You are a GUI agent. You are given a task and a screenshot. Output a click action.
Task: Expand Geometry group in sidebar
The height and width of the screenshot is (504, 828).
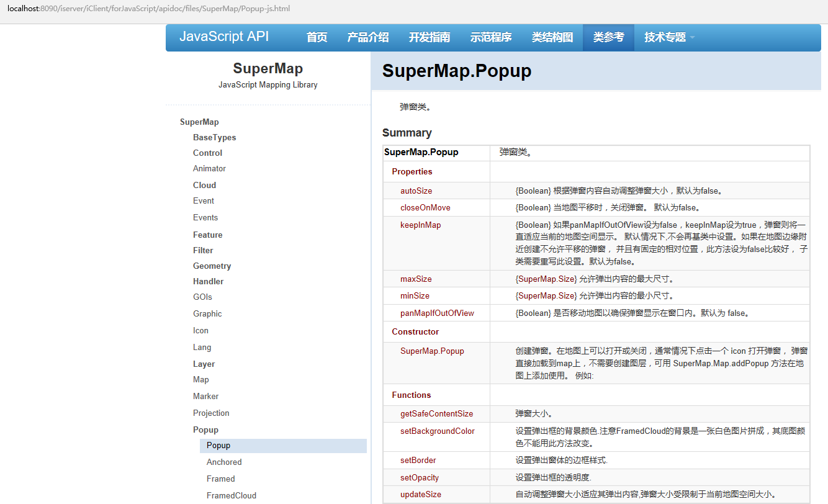(x=212, y=266)
